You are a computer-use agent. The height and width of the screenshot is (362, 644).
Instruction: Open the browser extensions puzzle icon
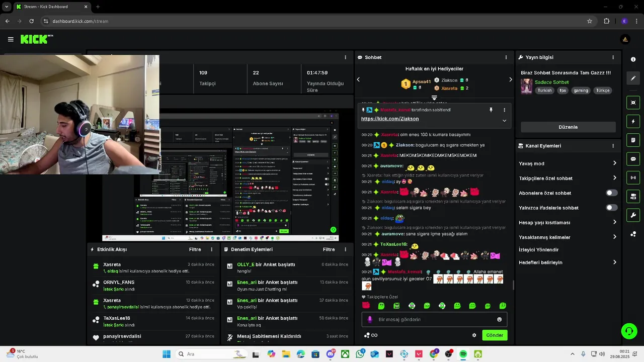[606, 21]
